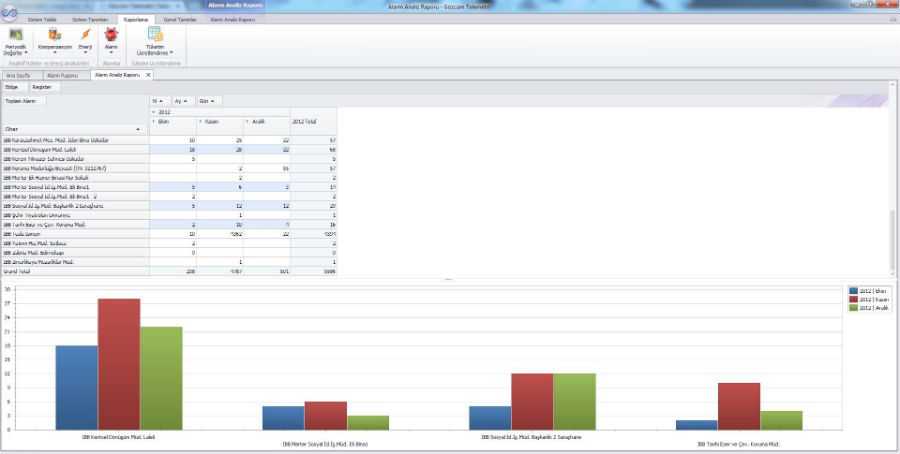This screenshot has width=900, height=454.
Task: Collapse the 2012 year column group
Action: (x=153, y=113)
